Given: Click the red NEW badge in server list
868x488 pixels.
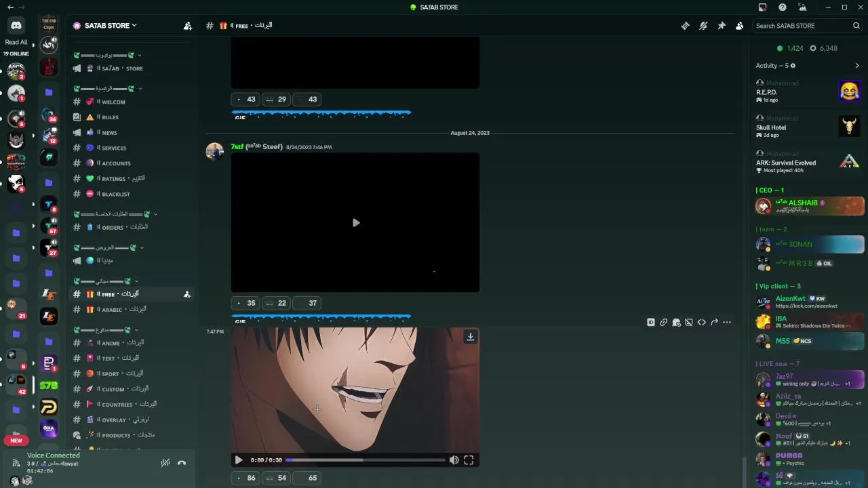Looking at the screenshot, I should pos(16,441).
